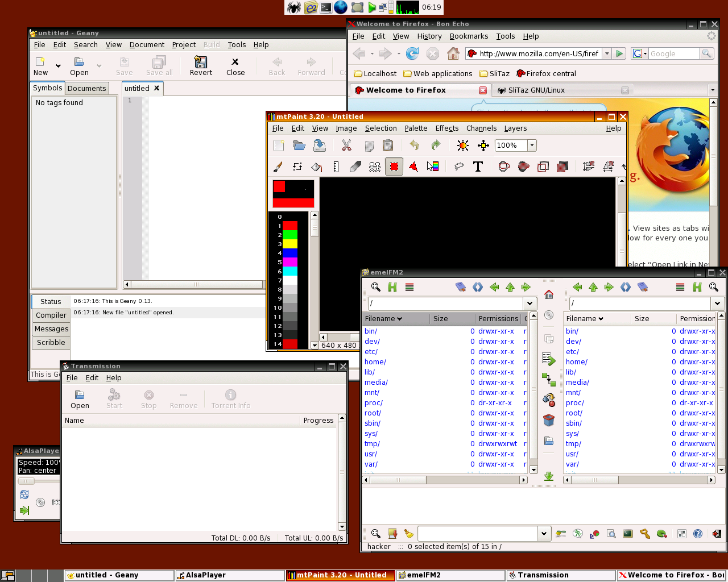Image resolution: width=728 pixels, height=582 pixels.
Task: Open terminal icon in top system panel
Action: click(326, 7)
